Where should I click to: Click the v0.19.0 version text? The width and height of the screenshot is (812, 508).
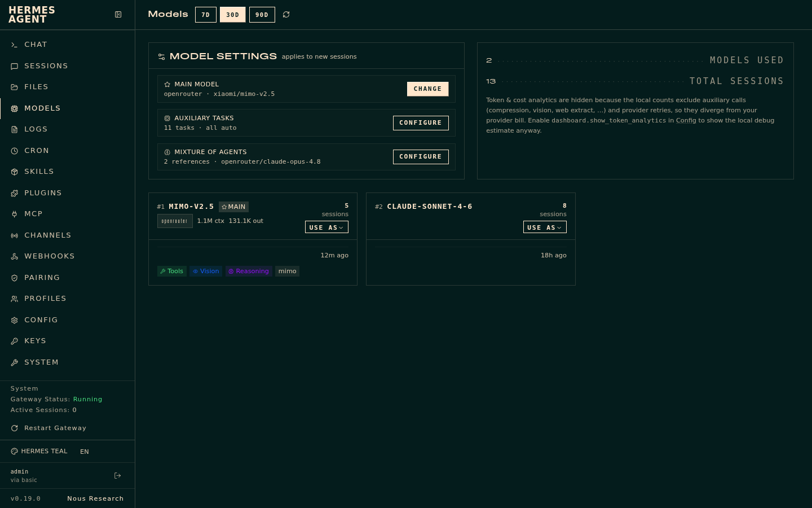(25, 499)
